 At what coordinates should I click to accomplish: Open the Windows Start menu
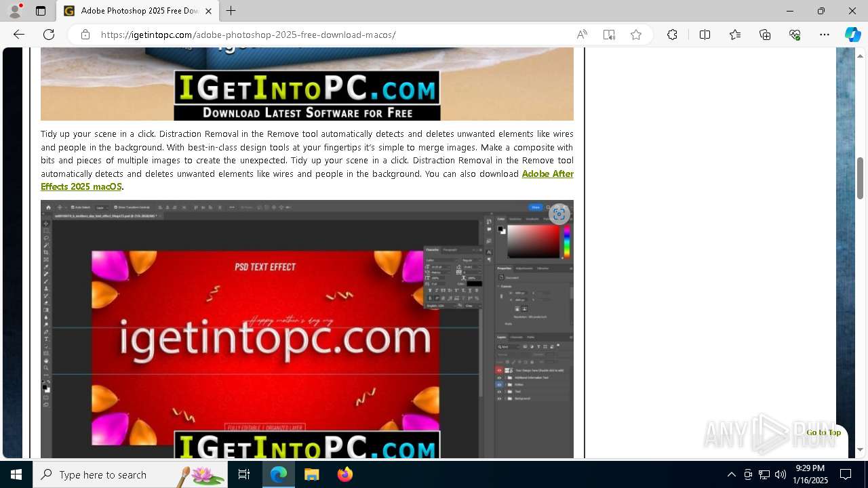pyautogui.click(x=16, y=474)
